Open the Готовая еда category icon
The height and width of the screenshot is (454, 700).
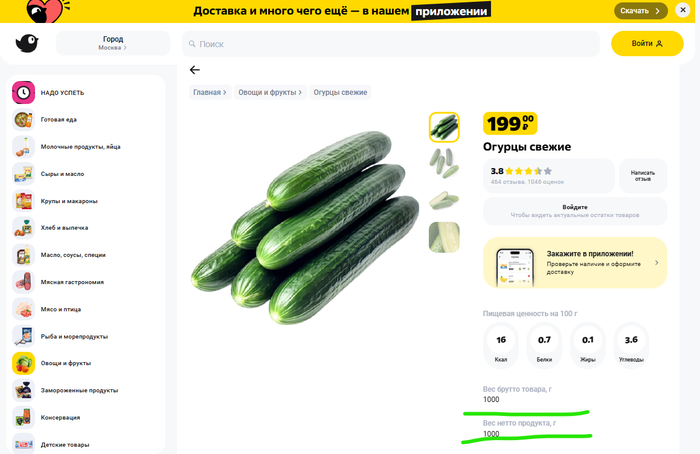(x=23, y=120)
